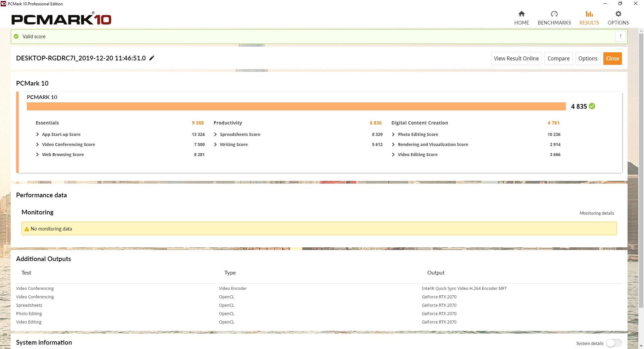Click the App Start-up value 13 324
The image size is (644, 349).
(198, 134)
